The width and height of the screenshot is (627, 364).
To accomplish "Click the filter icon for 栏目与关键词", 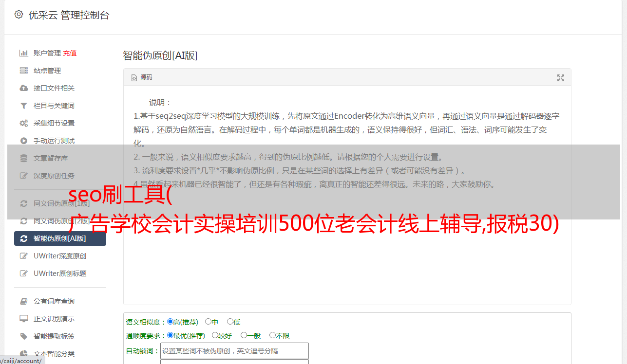I will point(23,106).
